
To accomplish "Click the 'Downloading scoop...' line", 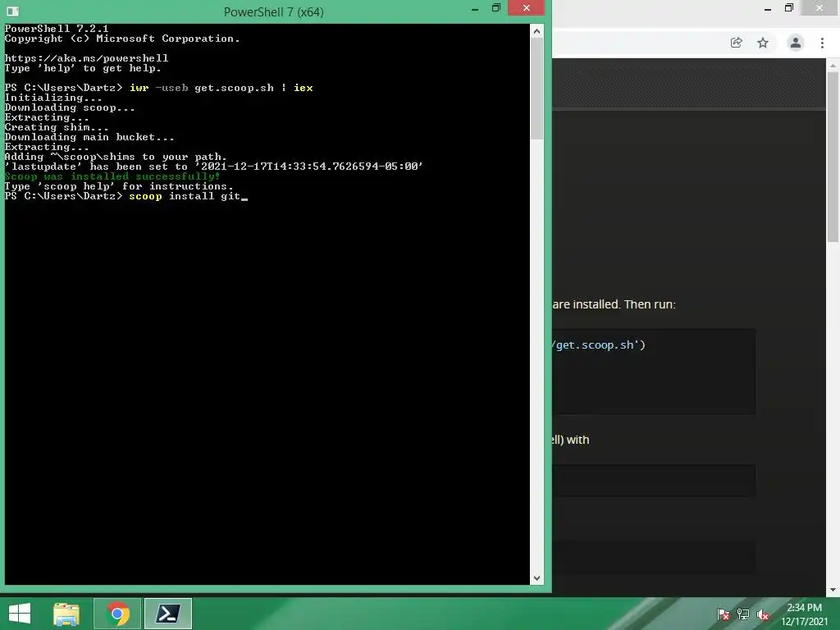I will pos(70,107).
